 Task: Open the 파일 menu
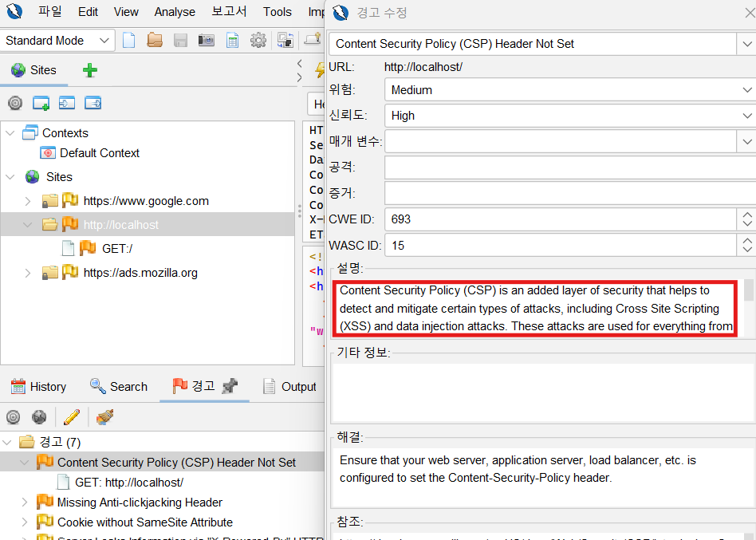pyautogui.click(x=50, y=11)
